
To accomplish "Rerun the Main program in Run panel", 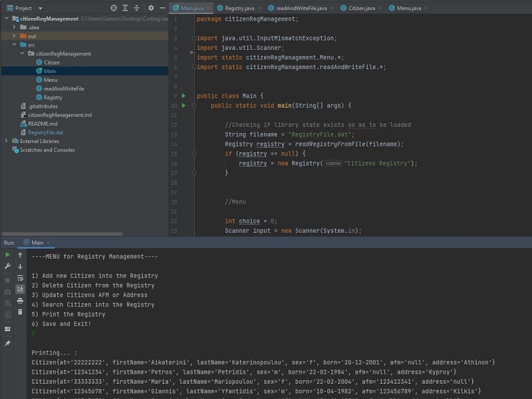I will [x=7, y=255].
